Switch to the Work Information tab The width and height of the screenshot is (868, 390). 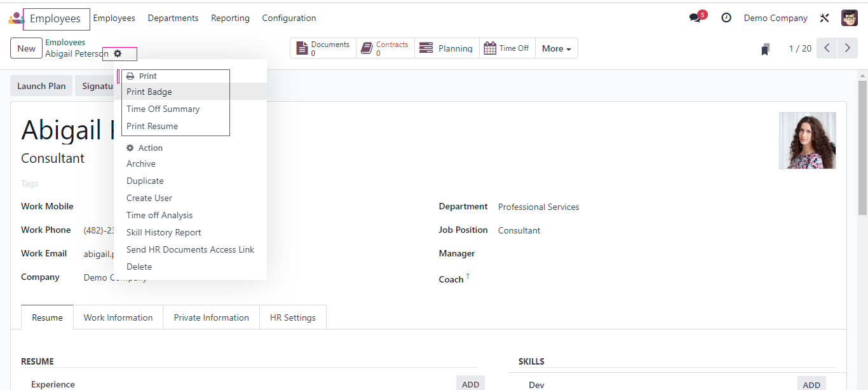pos(118,317)
